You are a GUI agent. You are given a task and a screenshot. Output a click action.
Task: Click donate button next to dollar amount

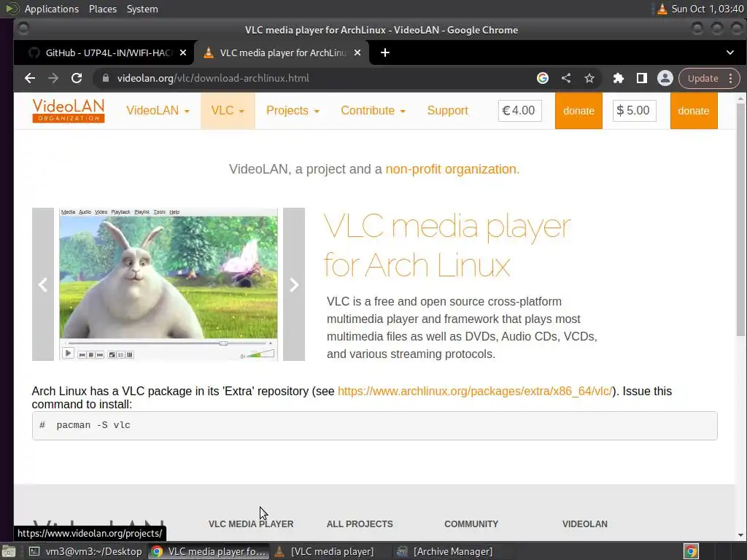point(694,111)
